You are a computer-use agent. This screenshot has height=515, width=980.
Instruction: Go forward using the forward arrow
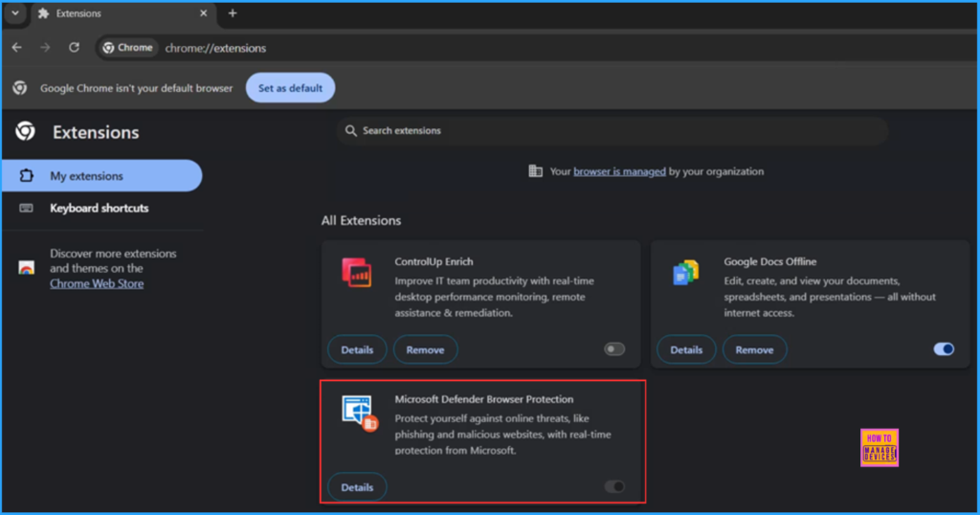pyautogui.click(x=45, y=48)
